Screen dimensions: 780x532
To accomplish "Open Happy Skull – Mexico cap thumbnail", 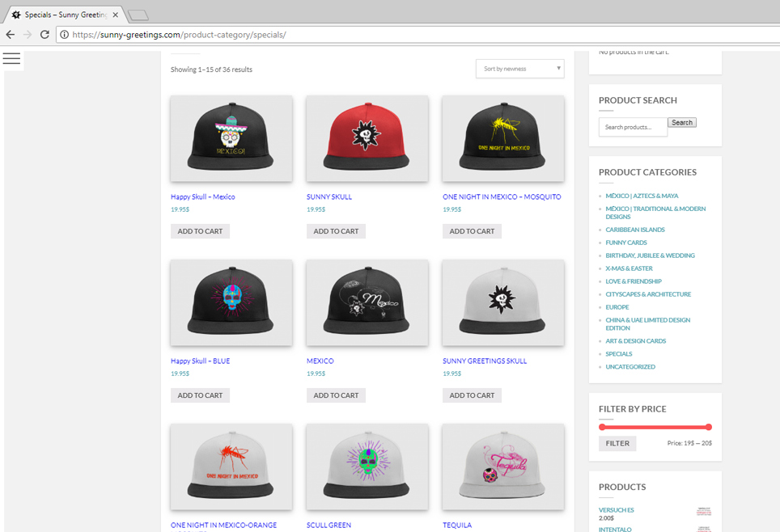I will pyautogui.click(x=231, y=138).
